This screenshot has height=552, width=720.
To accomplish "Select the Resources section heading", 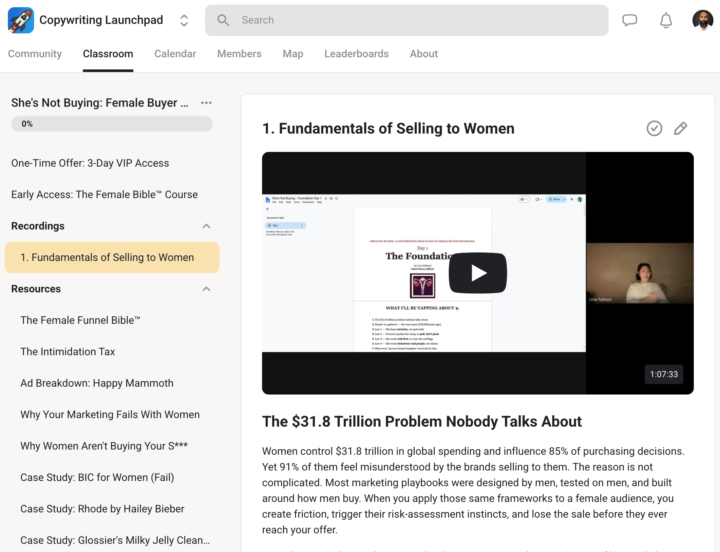I will pyautogui.click(x=36, y=289).
